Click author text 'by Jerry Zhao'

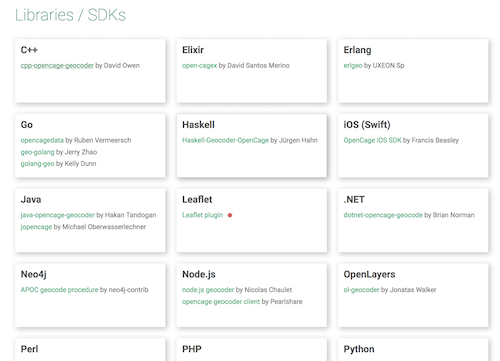click(x=76, y=152)
